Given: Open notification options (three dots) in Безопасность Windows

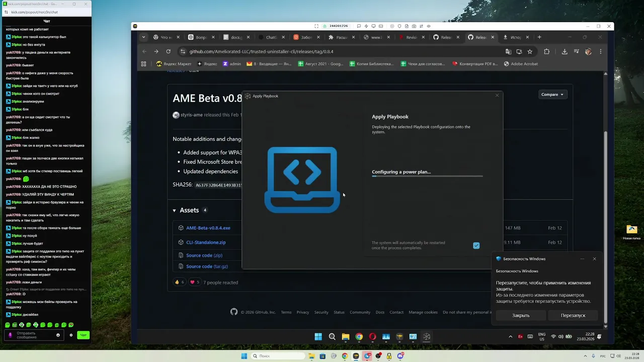Looking at the screenshot, I should tap(582, 259).
